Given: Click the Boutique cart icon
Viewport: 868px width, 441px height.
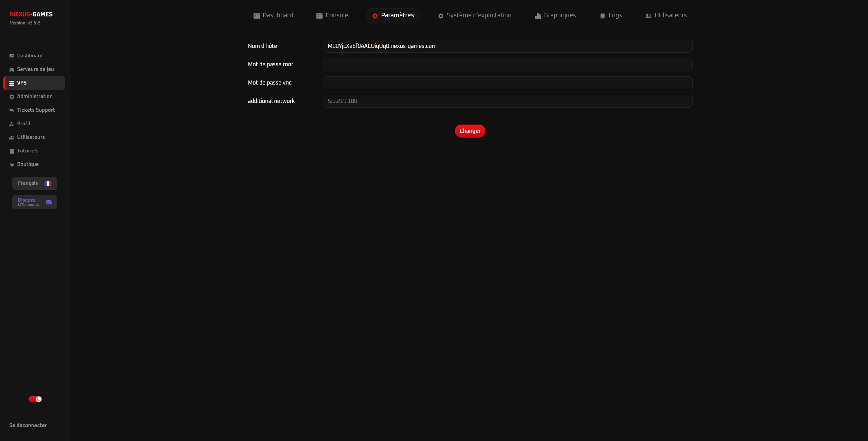Looking at the screenshot, I should (x=12, y=164).
